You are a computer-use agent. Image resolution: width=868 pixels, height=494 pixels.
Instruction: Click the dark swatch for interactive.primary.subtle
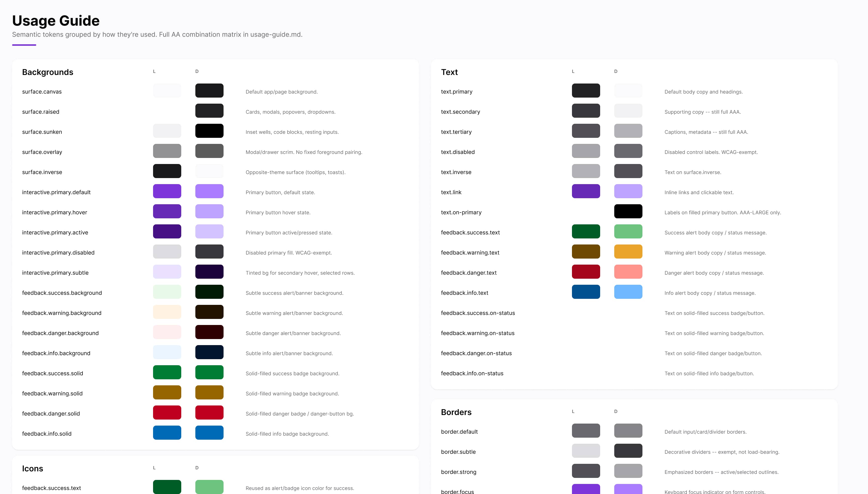click(209, 272)
